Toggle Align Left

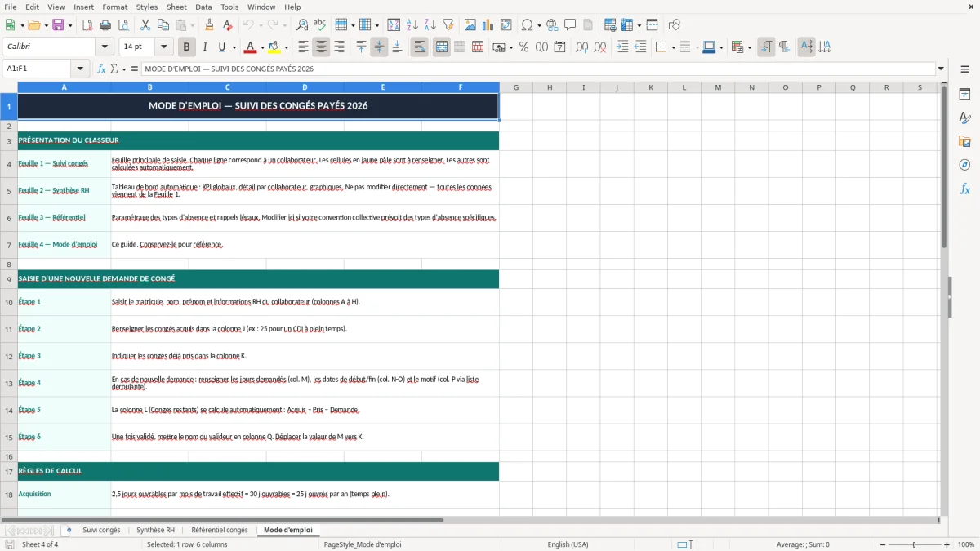[303, 47]
